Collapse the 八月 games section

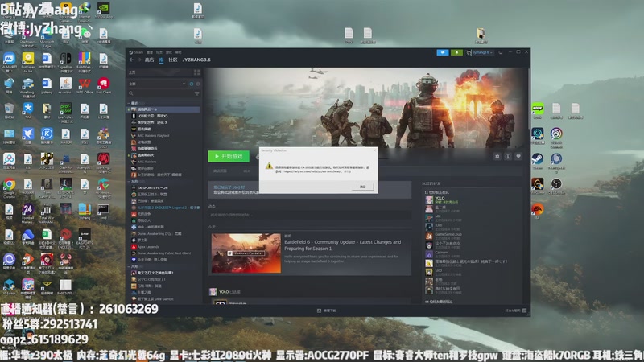(x=129, y=266)
